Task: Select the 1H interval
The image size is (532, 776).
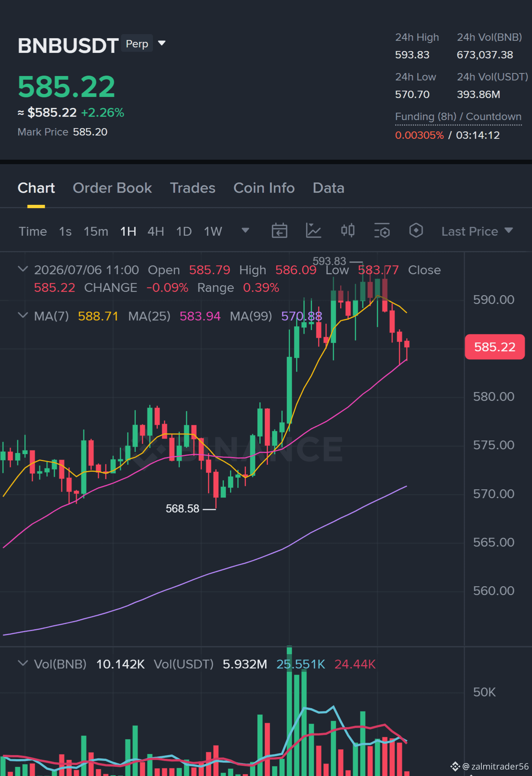Action: 128,231
